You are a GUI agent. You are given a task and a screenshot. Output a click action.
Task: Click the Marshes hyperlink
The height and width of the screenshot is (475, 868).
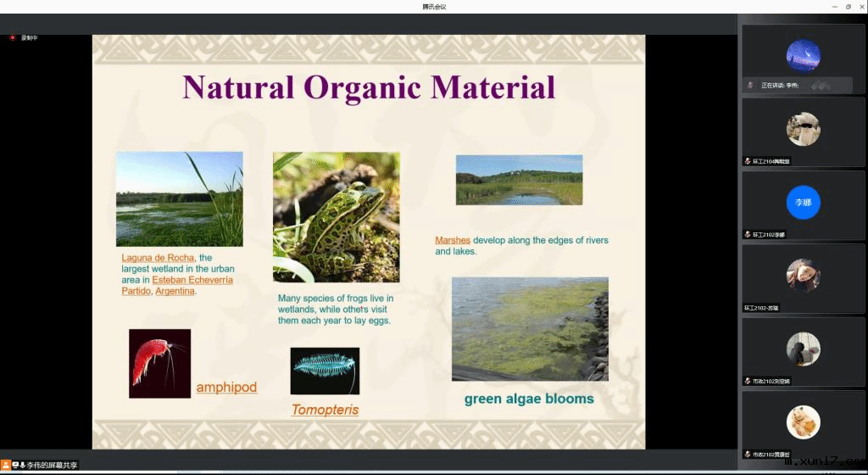453,240
